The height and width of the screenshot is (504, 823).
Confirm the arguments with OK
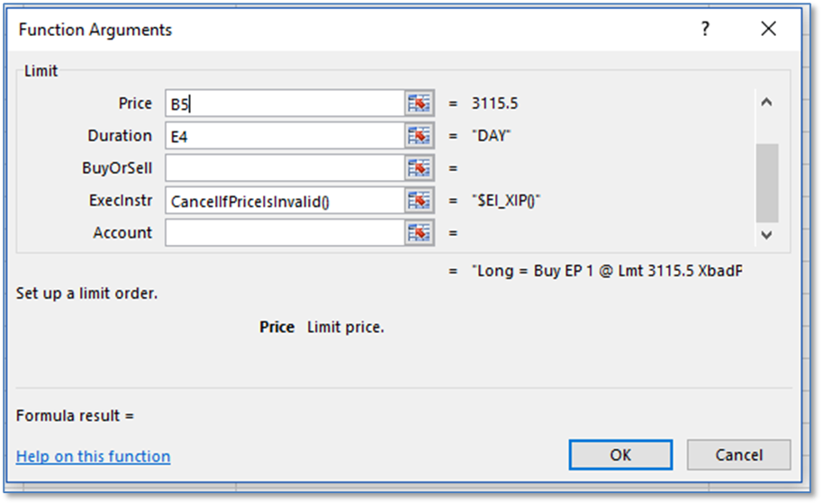[x=620, y=454]
